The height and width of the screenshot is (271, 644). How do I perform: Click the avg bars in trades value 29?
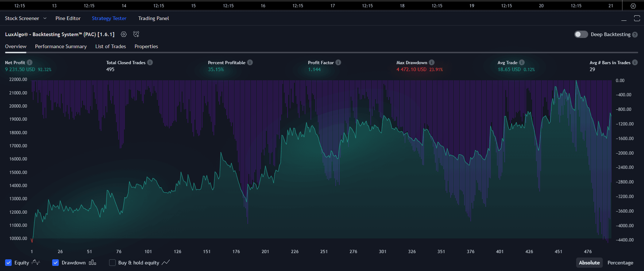coord(592,69)
